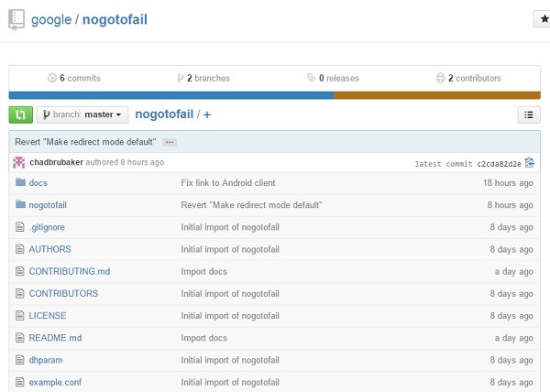Open commit c2cda82d2e hash link
Screen dimensions: 550x392
click(499, 164)
